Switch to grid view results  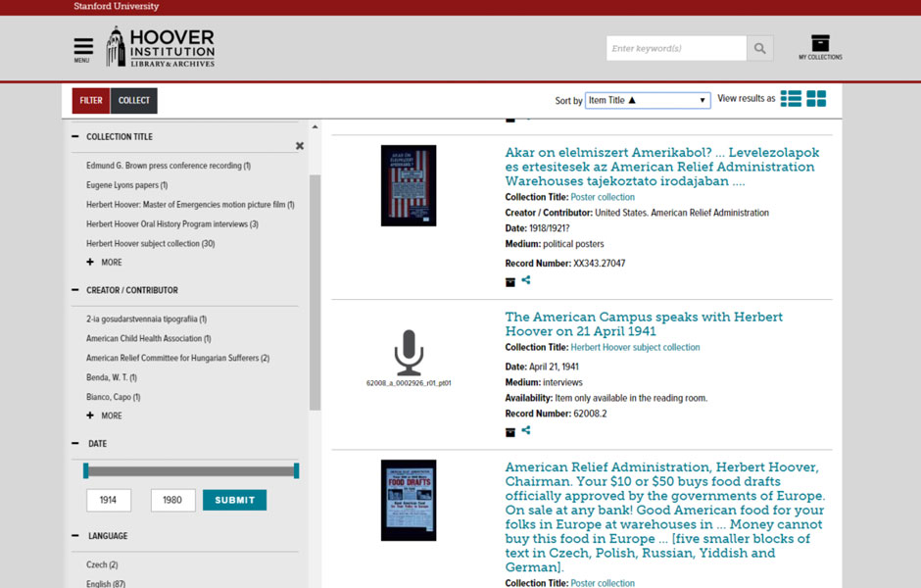(x=816, y=99)
